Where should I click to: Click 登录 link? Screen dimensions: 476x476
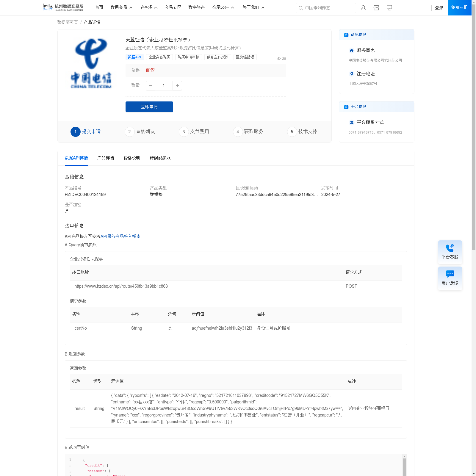(x=439, y=8)
